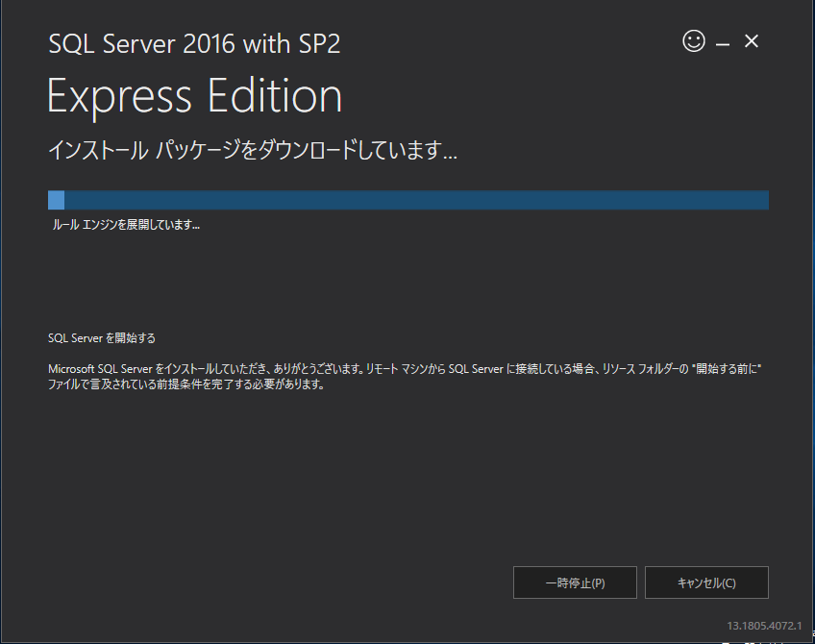
Task: Click the 'Express Edition' heading
Action: (194, 97)
